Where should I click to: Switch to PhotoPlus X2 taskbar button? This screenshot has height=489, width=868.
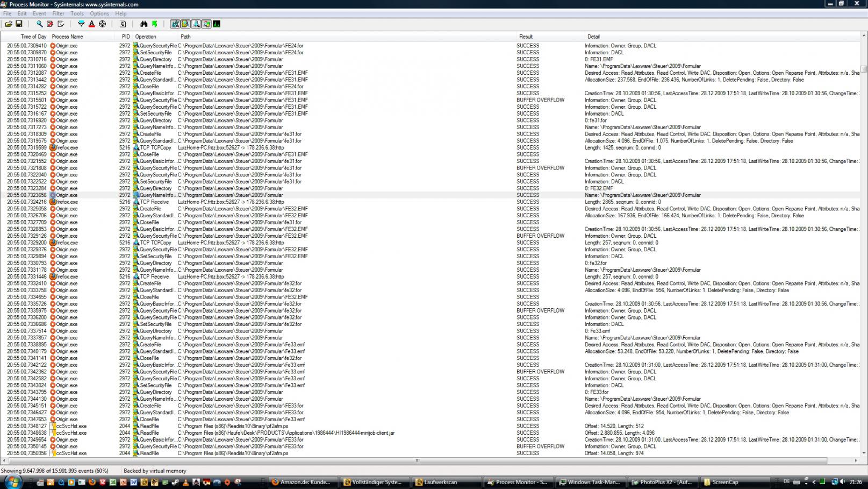click(x=662, y=482)
